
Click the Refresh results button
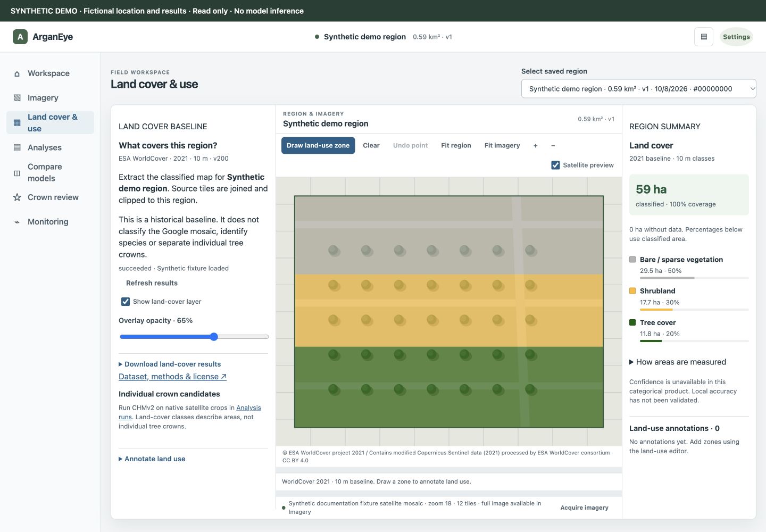coord(152,283)
